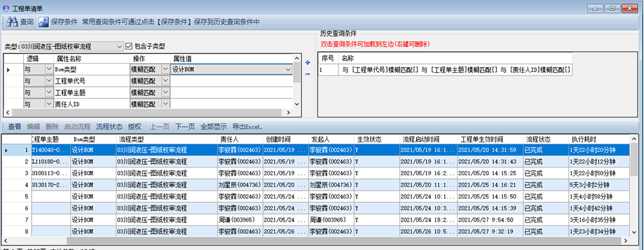This screenshot has width=644, height=250.
Task: Click the 1天22小时50分钟 duration cell
Action: [x=598, y=173]
